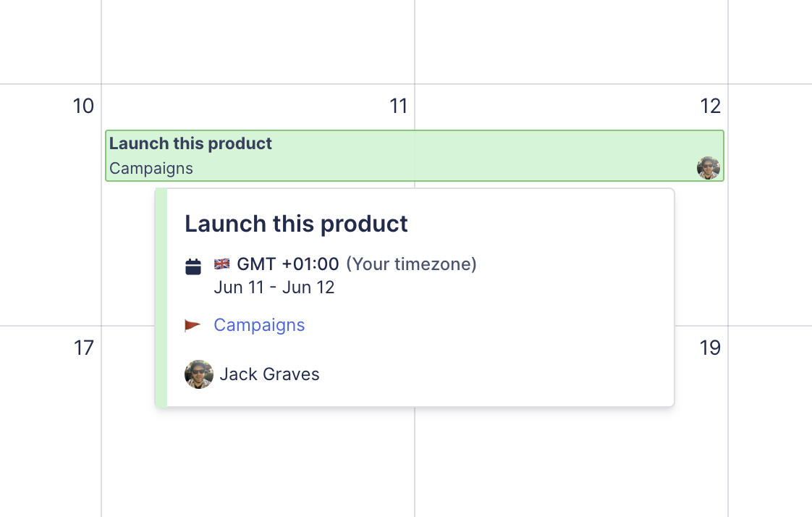The image size is (812, 517).
Task: Click the name 'Jack Graves' in the popup
Action: pos(269,374)
